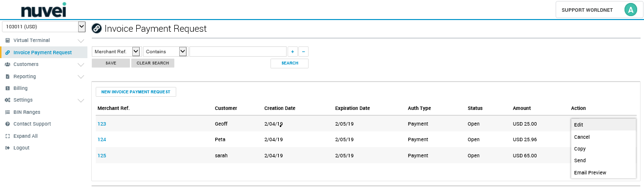Add a search filter with plus button
The height and width of the screenshot is (192, 644).
tap(292, 52)
